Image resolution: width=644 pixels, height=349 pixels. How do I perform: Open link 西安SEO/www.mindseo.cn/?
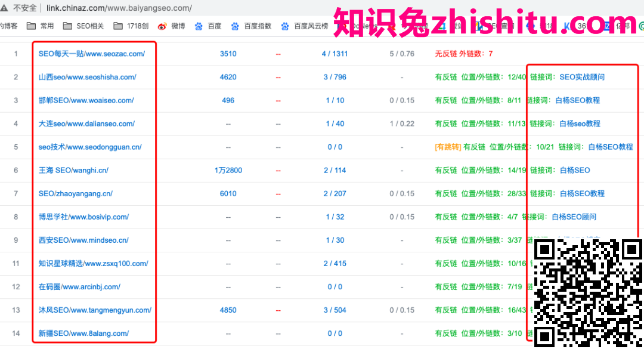click(x=83, y=240)
